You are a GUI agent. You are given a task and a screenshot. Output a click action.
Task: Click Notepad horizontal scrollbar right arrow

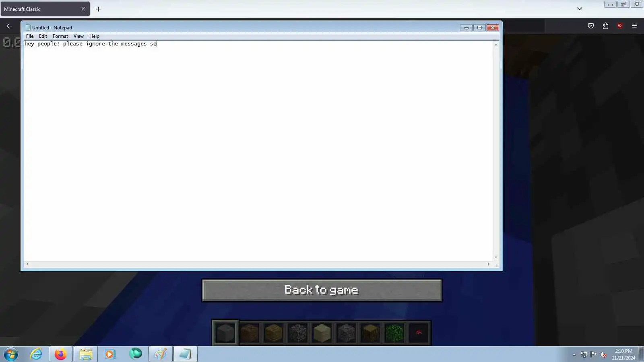tap(489, 264)
